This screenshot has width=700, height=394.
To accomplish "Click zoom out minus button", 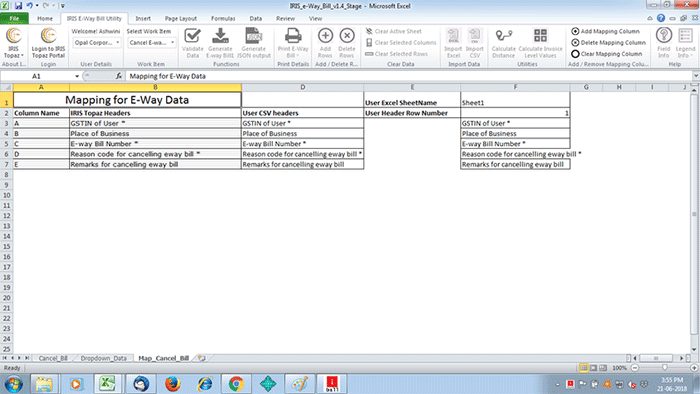I will pos(634,368).
